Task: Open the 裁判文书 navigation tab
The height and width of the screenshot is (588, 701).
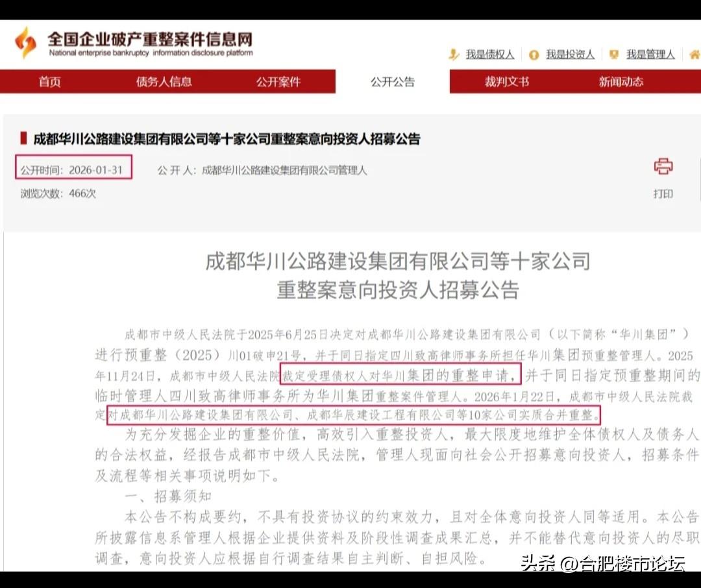Action: click(506, 81)
